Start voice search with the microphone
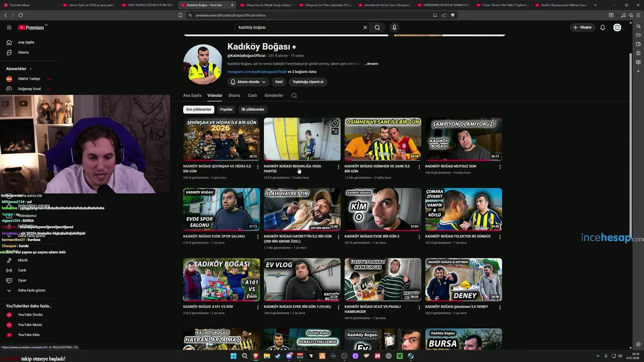 (x=394, y=27)
